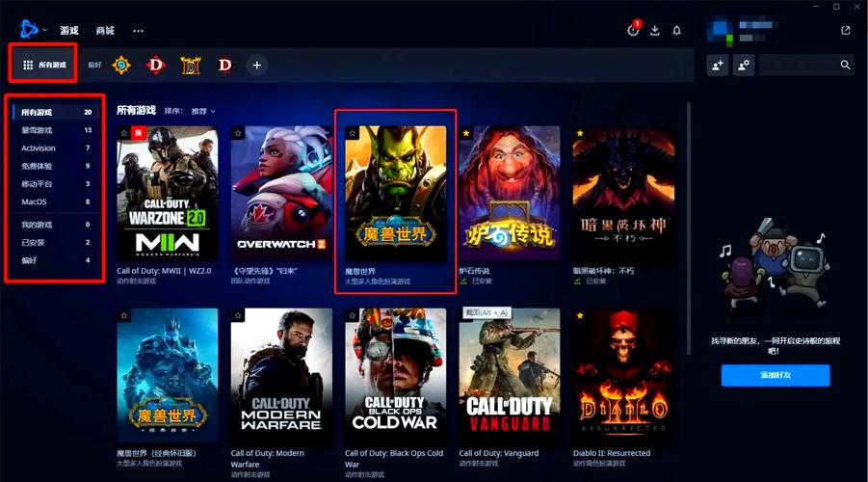The image size is (868, 482).
Task: Click the plus icon to add a favorite game
Action: tap(256, 66)
